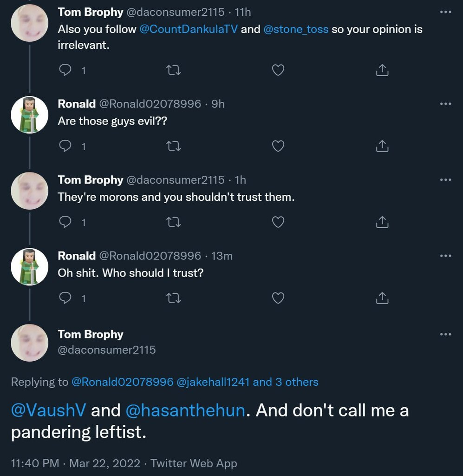This screenshot has height=476, width=463.
Task: Retweet the tweet about opinion being irrelevant
Action: coord(173,70)
